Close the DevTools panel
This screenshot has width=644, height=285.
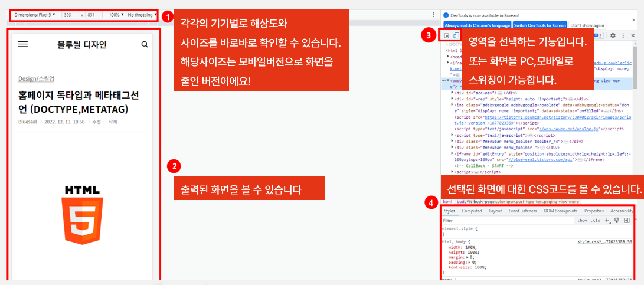click(632, 36)
